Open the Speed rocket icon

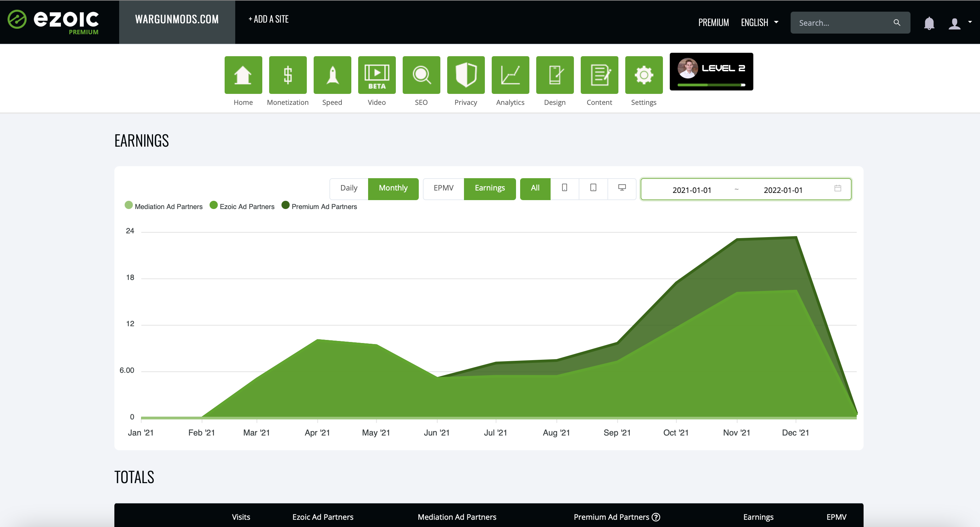(332, 75)
